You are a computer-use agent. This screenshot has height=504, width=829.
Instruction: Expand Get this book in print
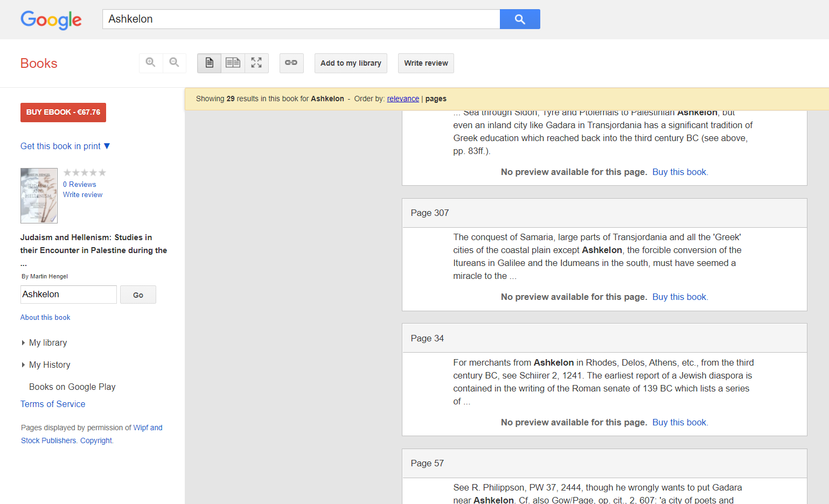[65, 146]
